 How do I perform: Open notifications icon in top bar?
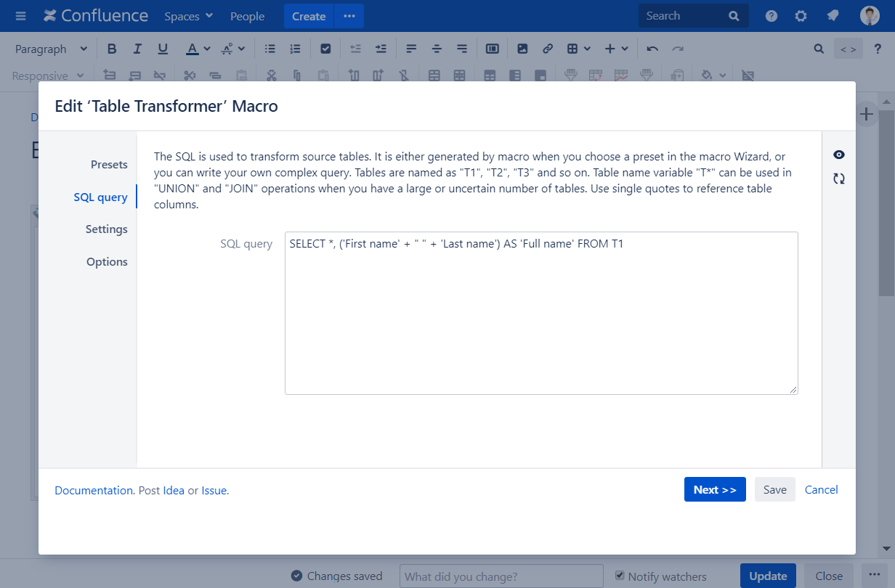pyautogui.click(x=833, y=16)
